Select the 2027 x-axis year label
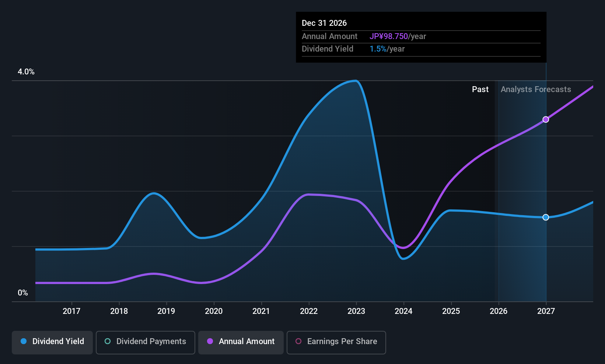Image resolution: width=605 pixels, height=364 pixels. tap(546, 311)
